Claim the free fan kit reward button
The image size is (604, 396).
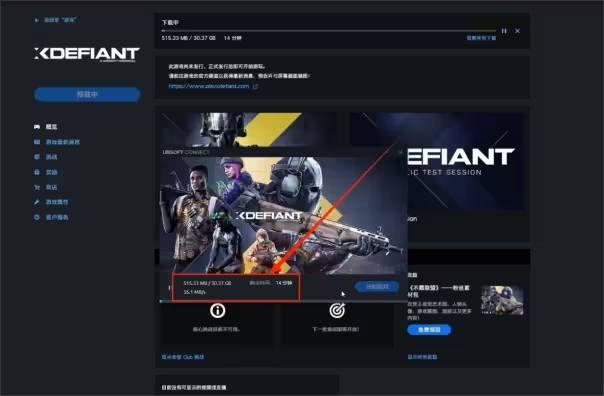point(429,330)
